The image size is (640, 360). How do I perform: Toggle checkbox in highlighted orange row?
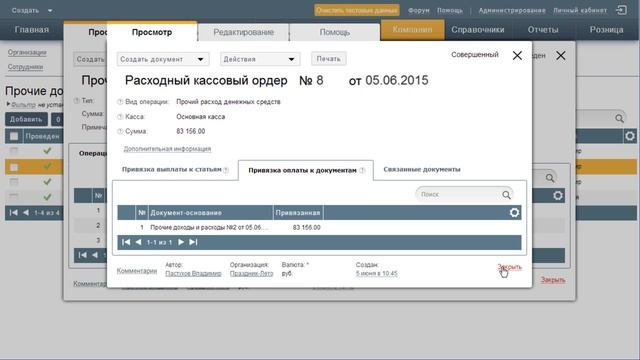[14, 167]
